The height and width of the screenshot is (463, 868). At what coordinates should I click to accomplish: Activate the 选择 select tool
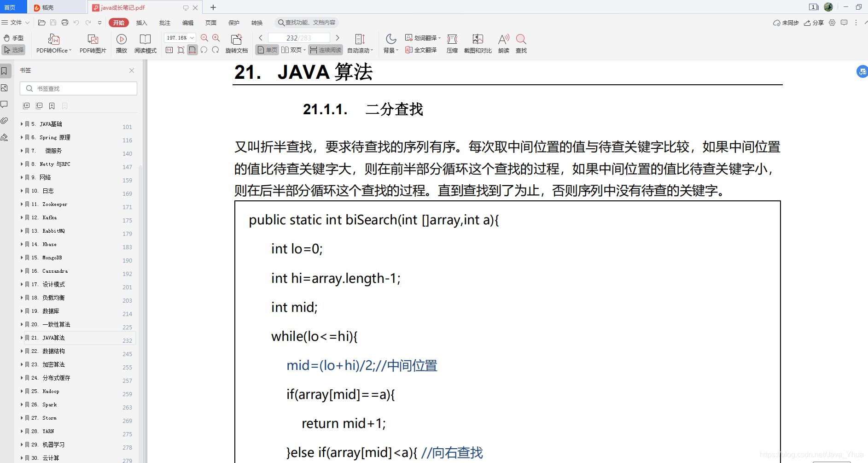(x=13, y=50)
